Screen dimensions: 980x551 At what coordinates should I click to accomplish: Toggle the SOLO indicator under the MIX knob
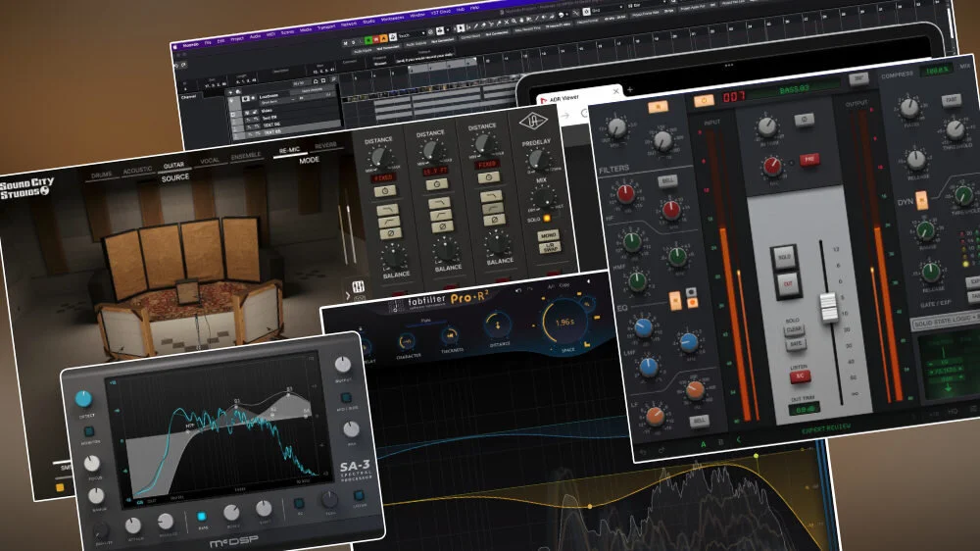click(547, 218)
